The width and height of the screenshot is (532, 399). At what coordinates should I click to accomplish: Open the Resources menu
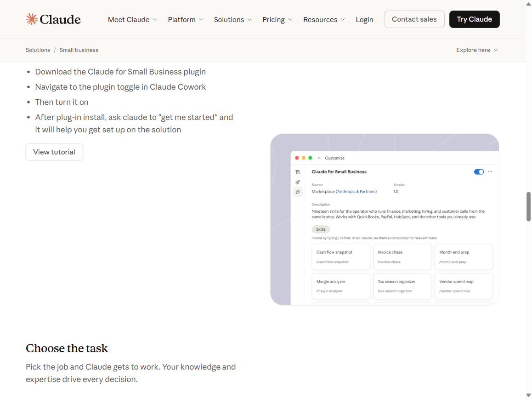click(324, 20)
